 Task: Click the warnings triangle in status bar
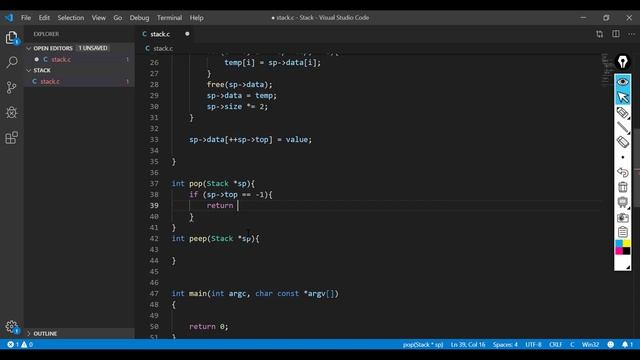[24, 344]
